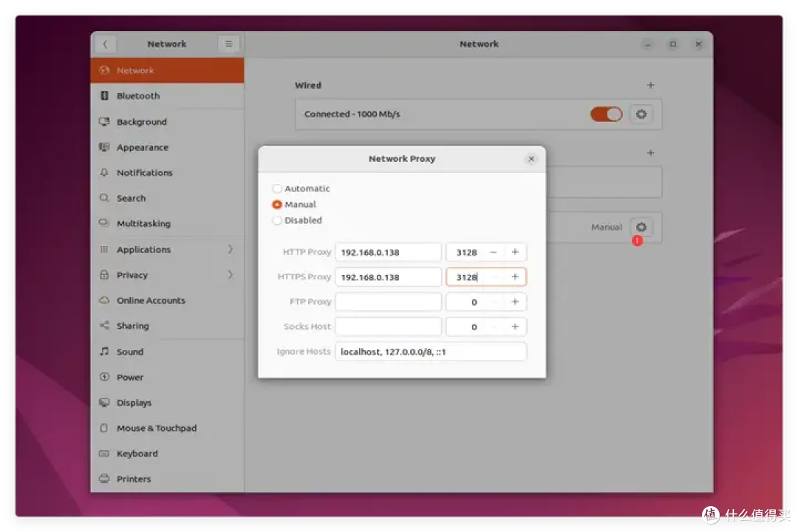The width and height of the screenshot is (798, 532).
Task: Click the back arrow in Settings header
Action: (x=106, y=44)
